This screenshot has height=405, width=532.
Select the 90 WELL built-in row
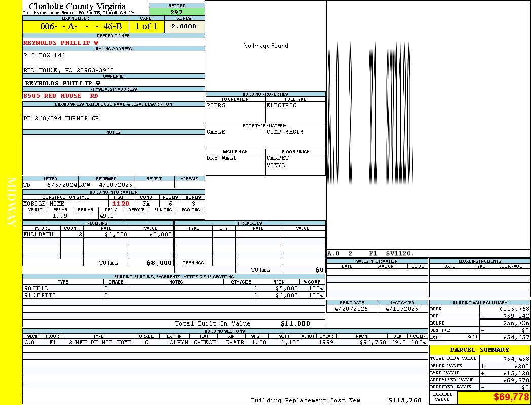(173, 288)
